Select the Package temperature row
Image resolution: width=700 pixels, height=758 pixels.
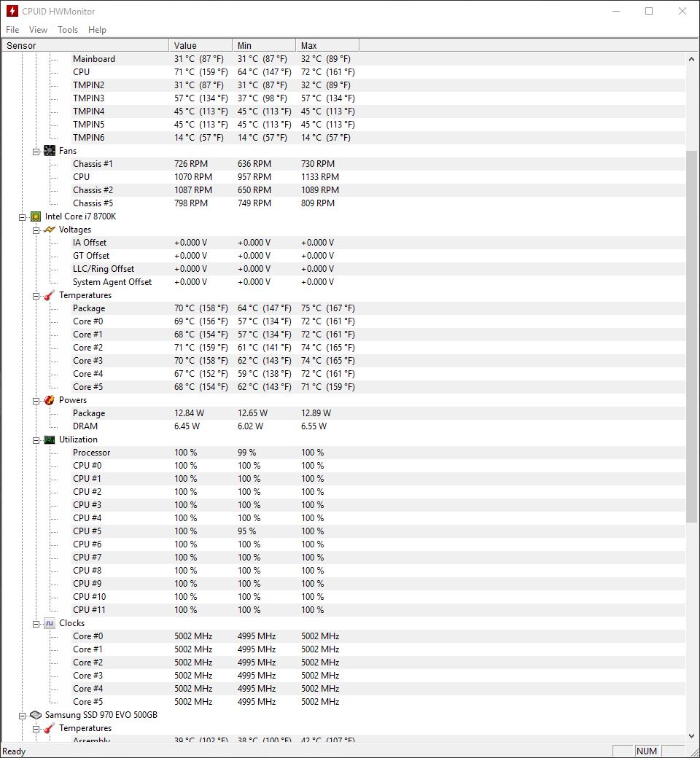[x=378, y=308]
